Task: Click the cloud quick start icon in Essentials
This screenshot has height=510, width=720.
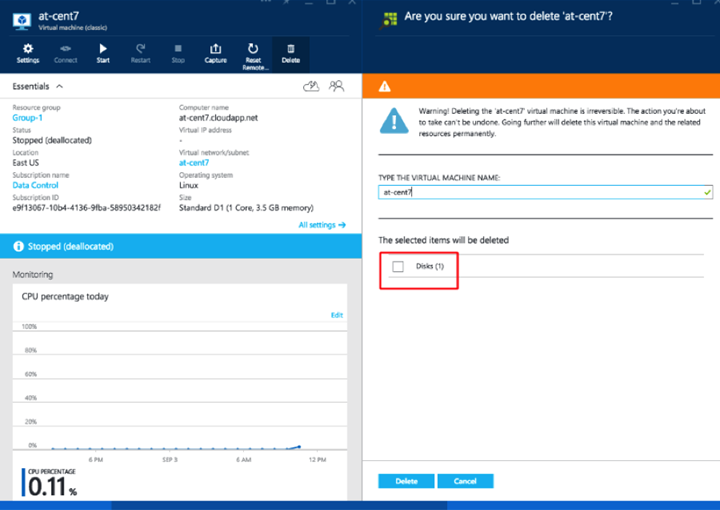Action: point(311,86)
